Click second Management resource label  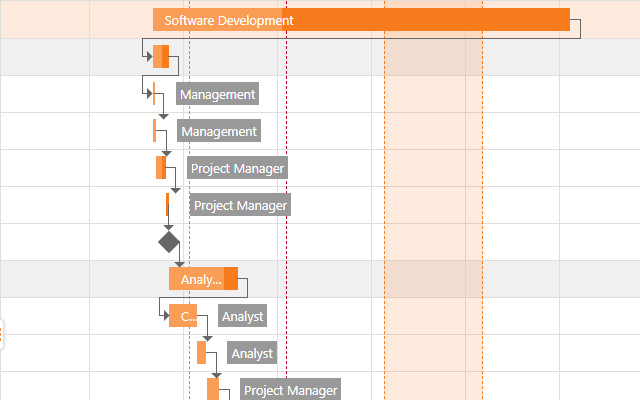point(219,131)
